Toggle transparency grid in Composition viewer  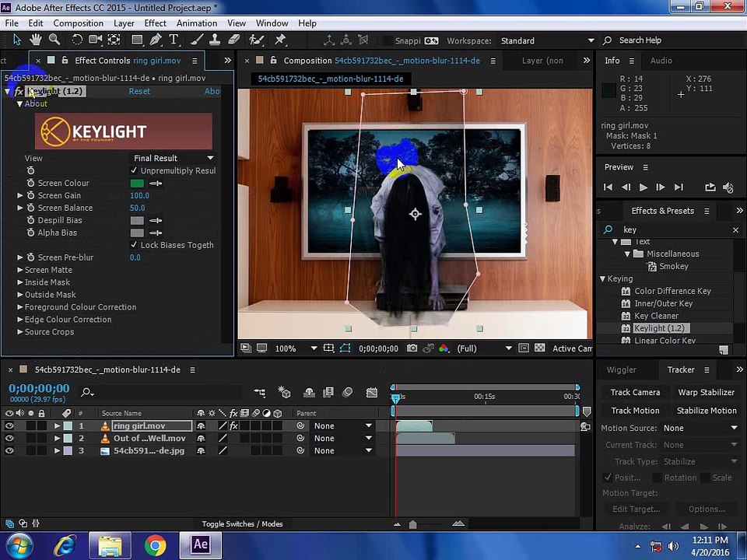pyautogui.click(x=540, y=348)
